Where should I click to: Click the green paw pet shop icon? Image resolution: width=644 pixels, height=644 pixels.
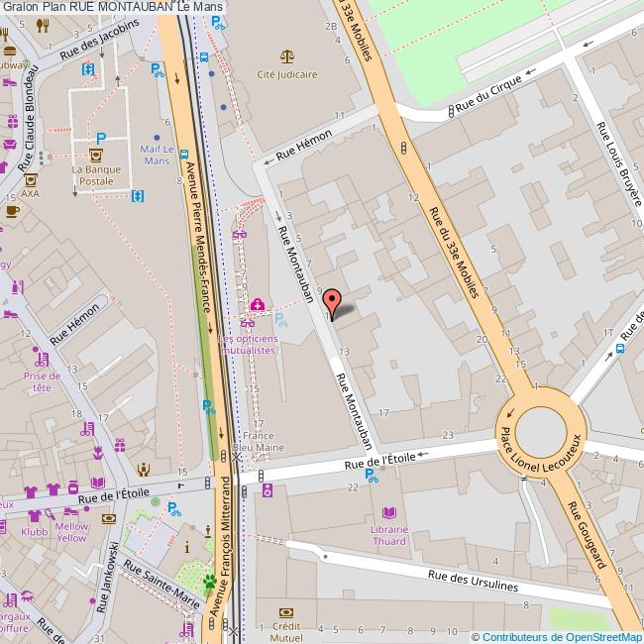pos(210,582)
